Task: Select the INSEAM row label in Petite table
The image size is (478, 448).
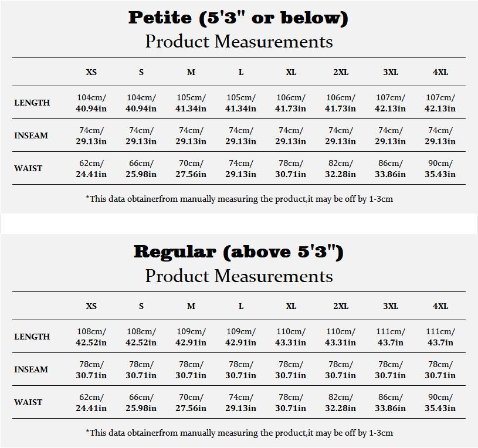Action: tap(31, 135)
